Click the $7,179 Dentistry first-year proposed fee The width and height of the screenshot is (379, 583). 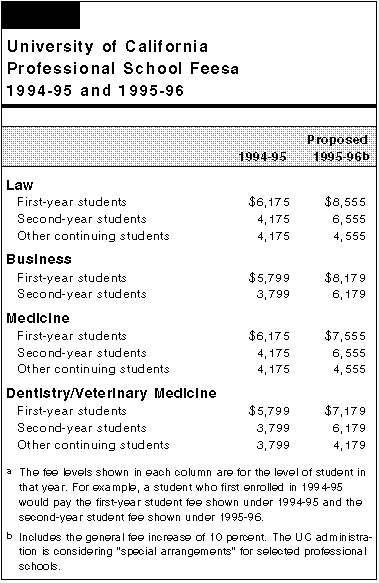(x=345, y=411)
